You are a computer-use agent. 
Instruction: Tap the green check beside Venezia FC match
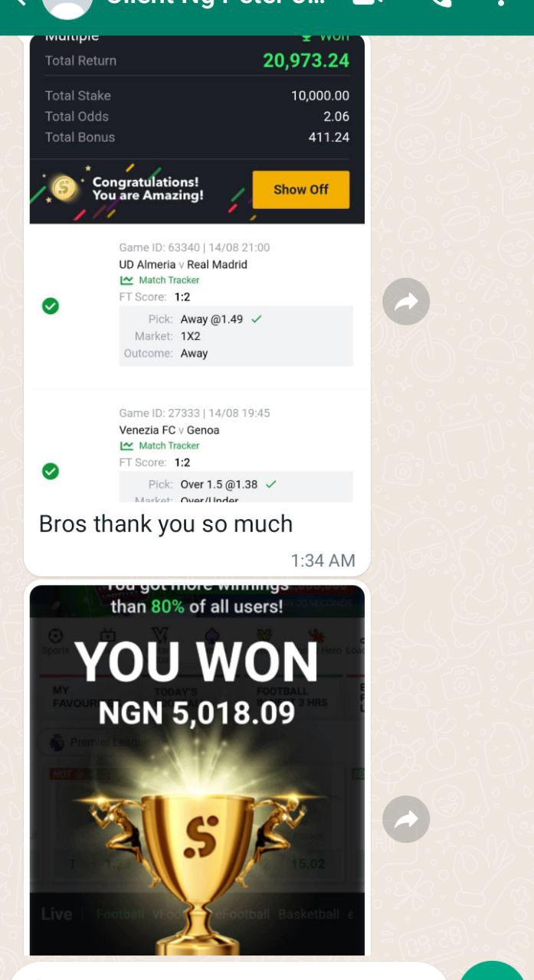click(51, 472)
